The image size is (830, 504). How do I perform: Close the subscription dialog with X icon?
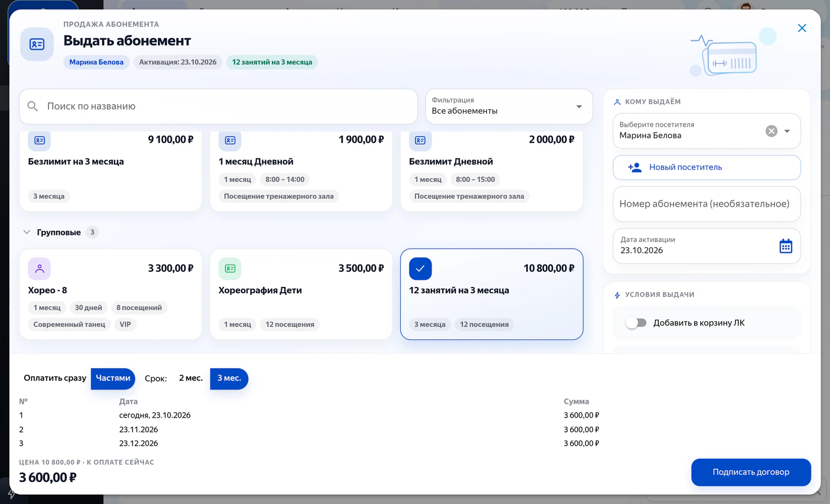802,28
